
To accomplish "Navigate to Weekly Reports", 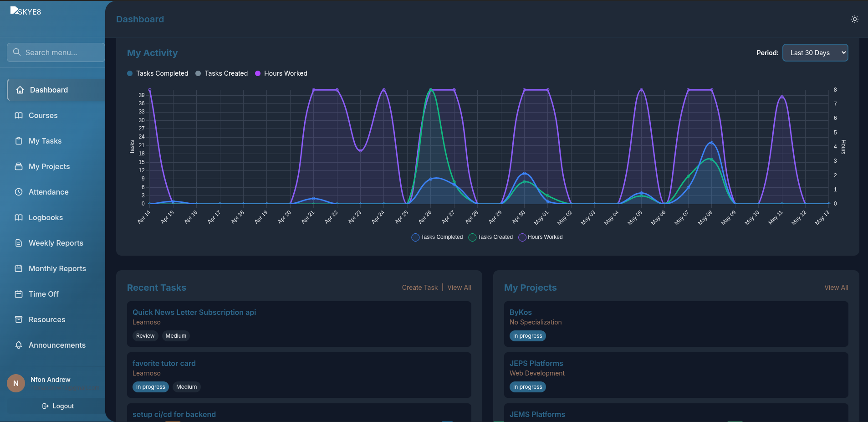I will (56, 243).
